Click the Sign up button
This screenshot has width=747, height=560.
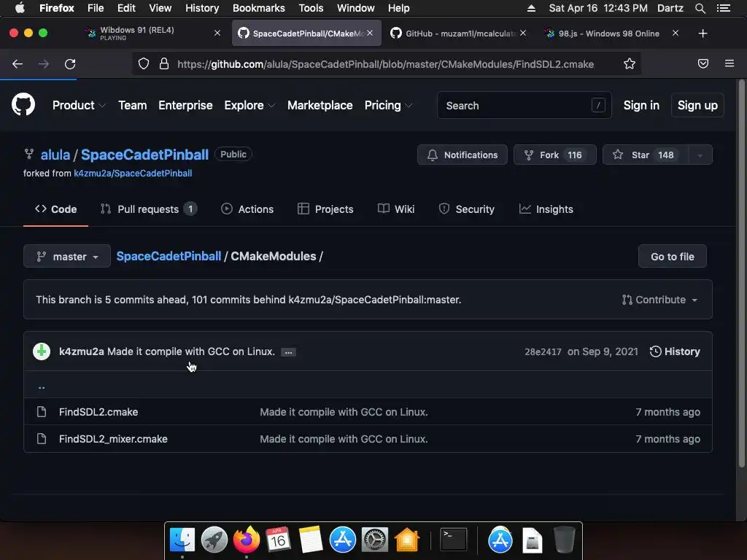(x=697, y=105)
